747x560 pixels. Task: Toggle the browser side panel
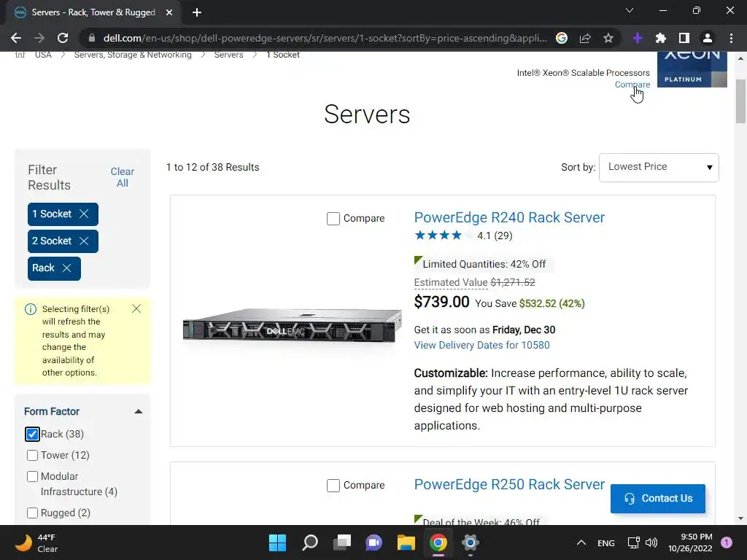pyautogui.click(x=684, y=38)
